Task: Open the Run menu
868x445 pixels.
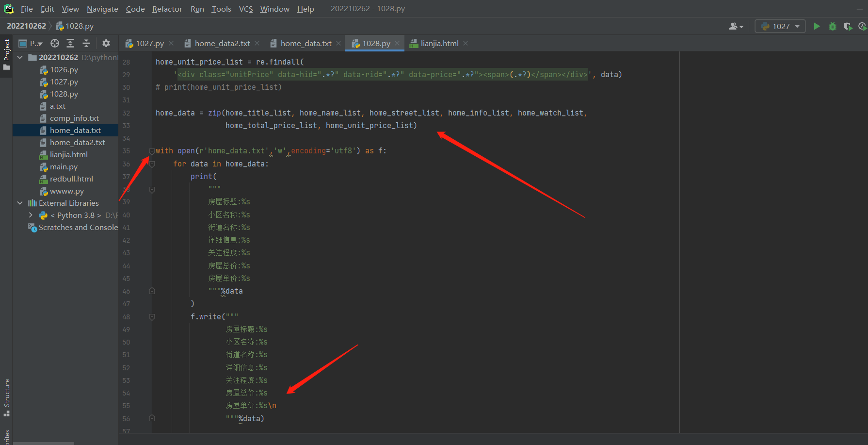Action: click(x=197, y=9)
